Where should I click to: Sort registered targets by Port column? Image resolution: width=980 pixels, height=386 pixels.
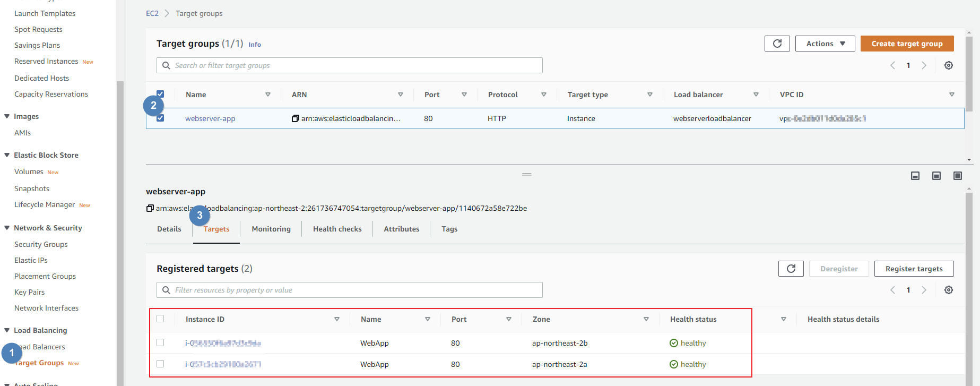(509, 319)
